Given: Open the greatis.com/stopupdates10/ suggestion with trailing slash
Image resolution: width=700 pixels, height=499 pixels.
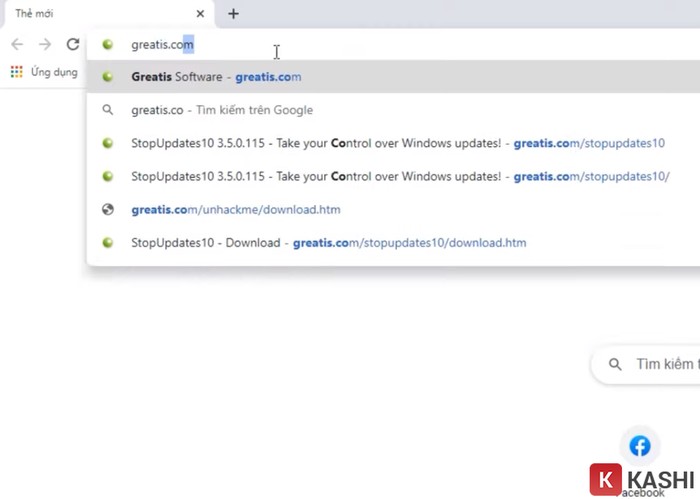Looking at the screenshot, I should [x=400, y=177].
